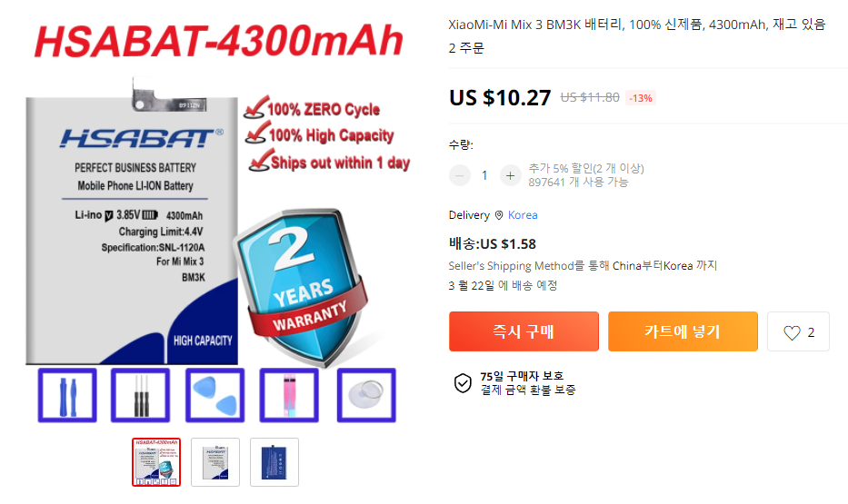The height and width of the screenshot is (504, 848).
Task: Click the screwdriver set tool icon
Action: (x=141, y=395)
